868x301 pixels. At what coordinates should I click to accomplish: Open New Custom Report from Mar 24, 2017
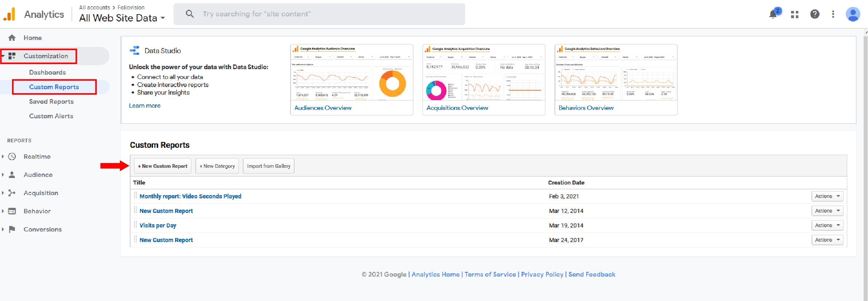coord(166,240)
